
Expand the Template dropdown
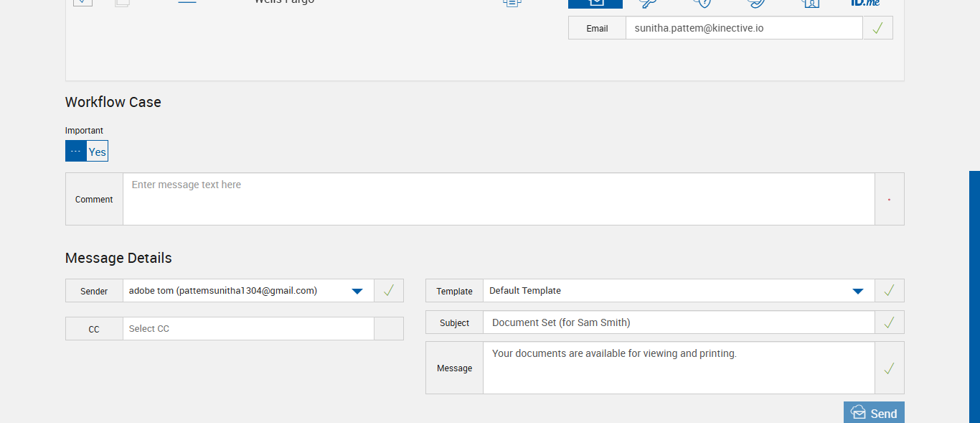pyautogui.click(x=857, y=291)
